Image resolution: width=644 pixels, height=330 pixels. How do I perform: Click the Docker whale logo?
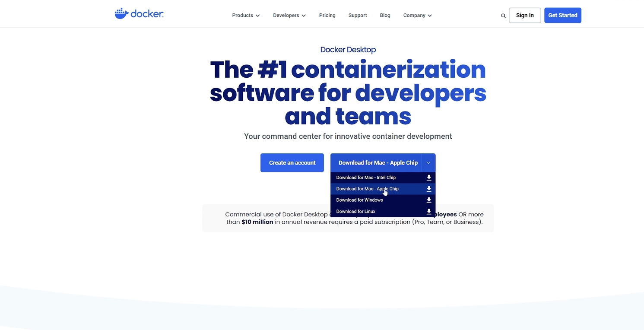121,14
